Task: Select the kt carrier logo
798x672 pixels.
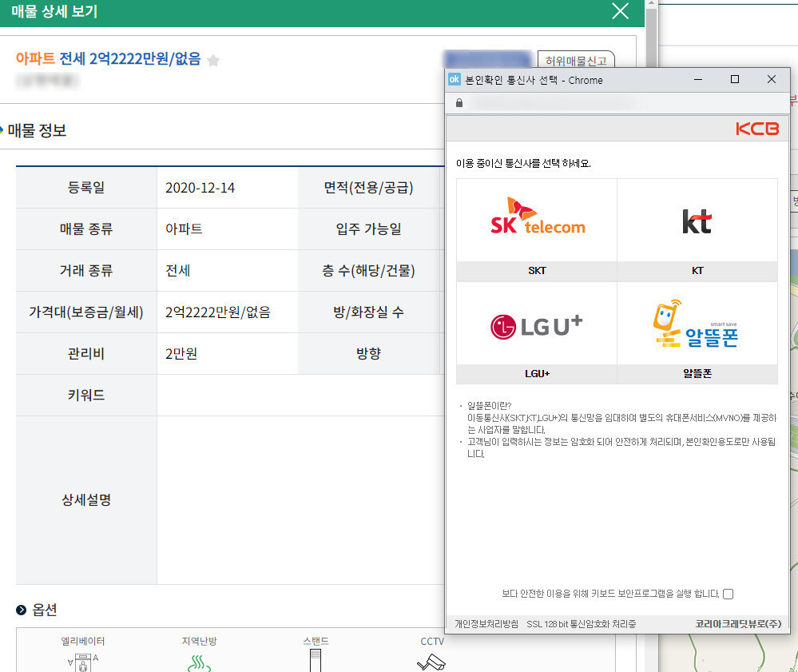Action: click(x=697, y=221)
